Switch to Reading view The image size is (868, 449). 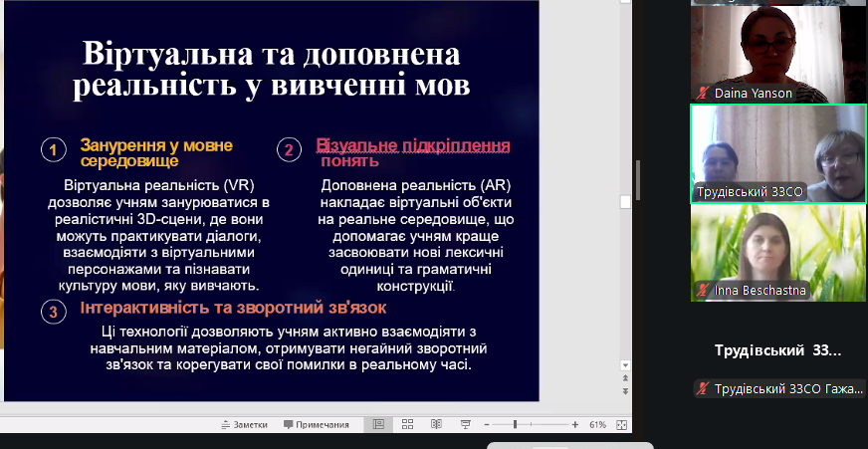[x=435, y=424]
